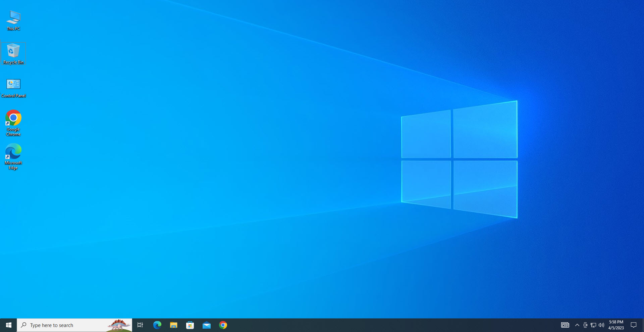644x332 pixels.
Task: Click the Meet Now tray icon
Action: (585, 325)
